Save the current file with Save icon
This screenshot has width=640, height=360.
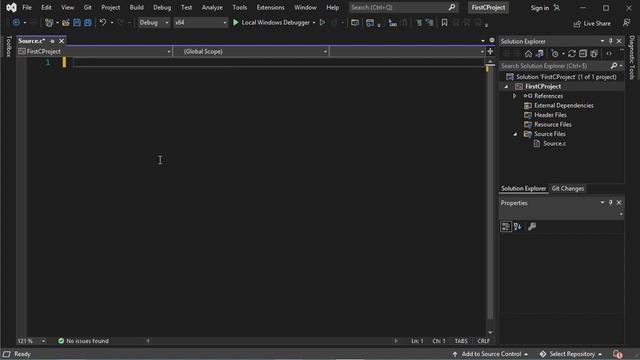(77, 23)
